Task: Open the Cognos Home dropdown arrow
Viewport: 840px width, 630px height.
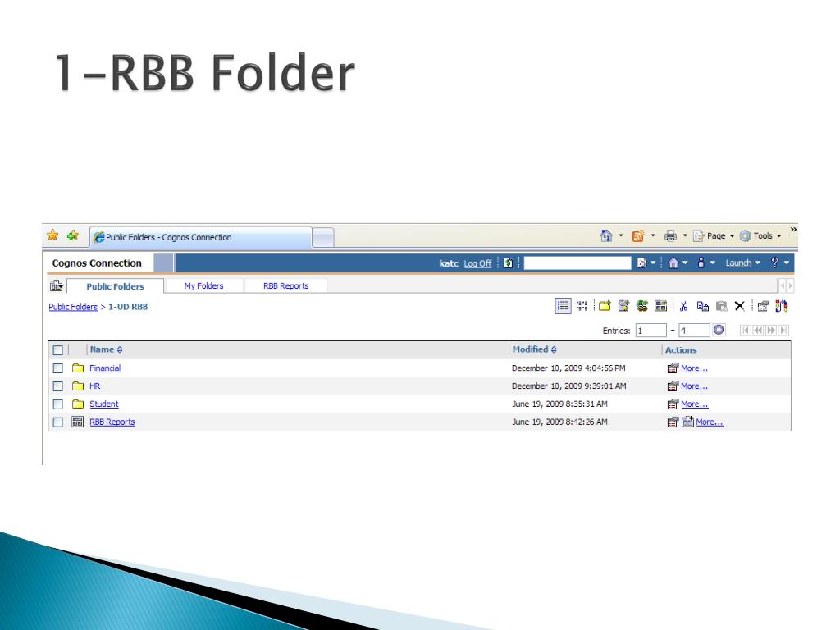Action: 685,262
